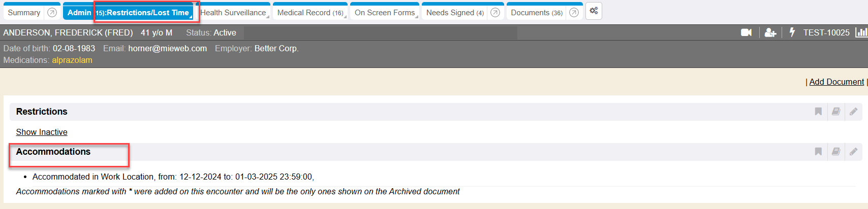Click the book icon in Accommodations header
Image resolution: width=868 pixels, height=209 pixels.
(x=836, y=152)
